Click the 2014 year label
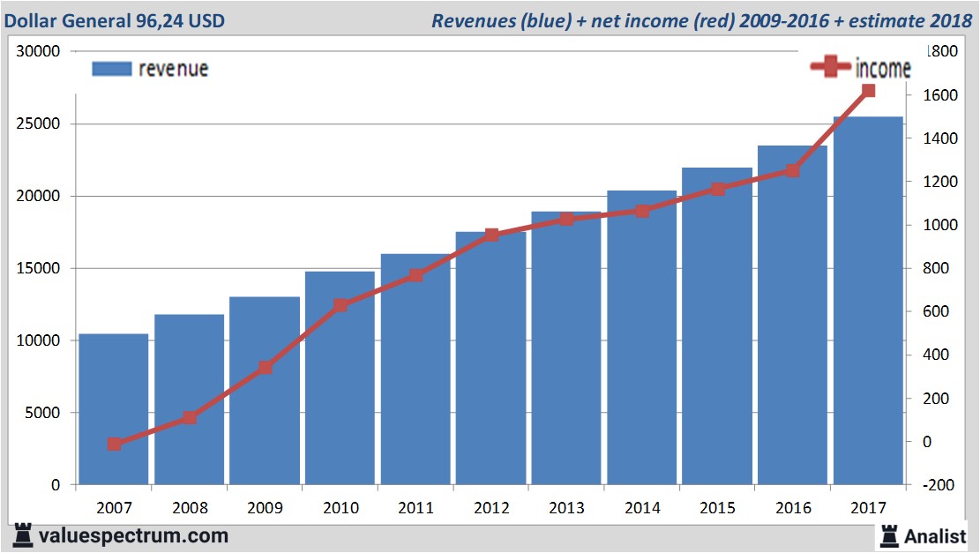The height and width of the screenshot is (553, 980). [642, 507]
